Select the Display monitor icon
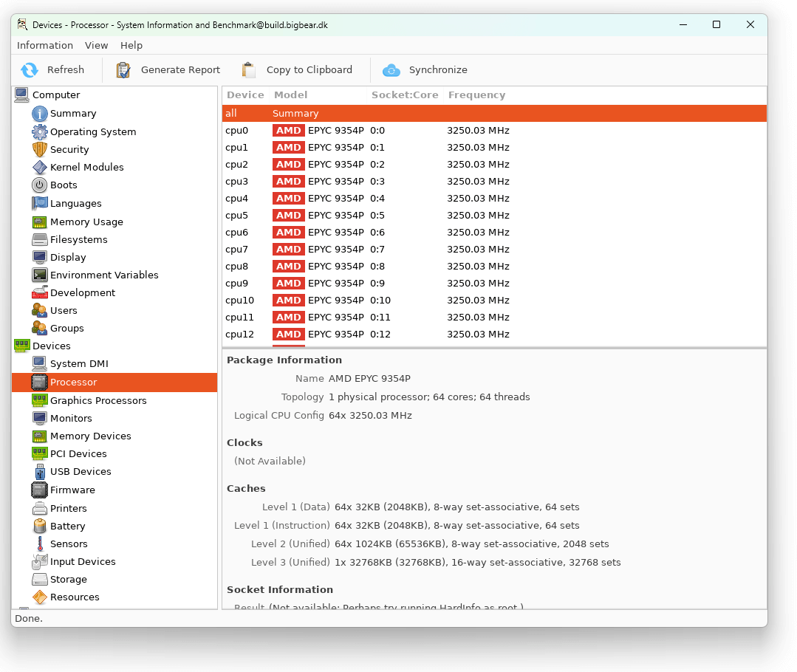The width and height of the screenshot is (797, 672). (x=40, y=257)
